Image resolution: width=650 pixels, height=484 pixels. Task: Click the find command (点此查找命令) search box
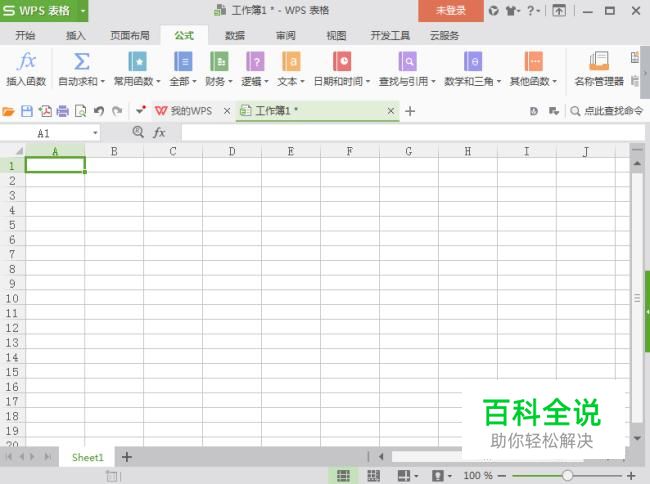pyautogui.click(x=607, y=111)
